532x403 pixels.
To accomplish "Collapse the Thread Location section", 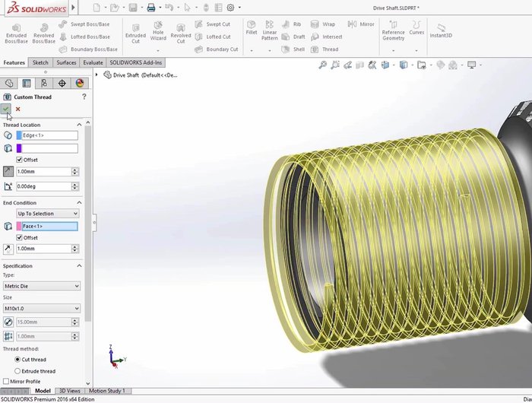I will (x=80, y=125).
